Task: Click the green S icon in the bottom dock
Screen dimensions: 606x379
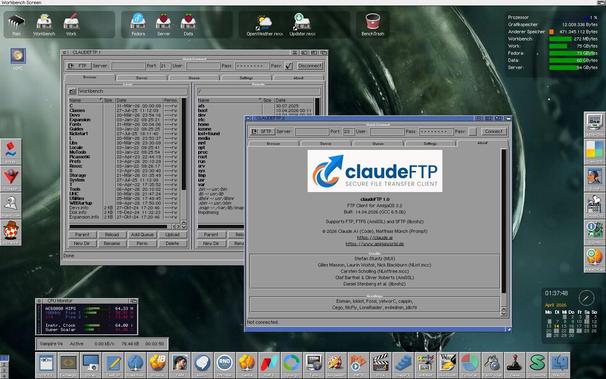Action: pyautogui.click(x=537, y=364)
